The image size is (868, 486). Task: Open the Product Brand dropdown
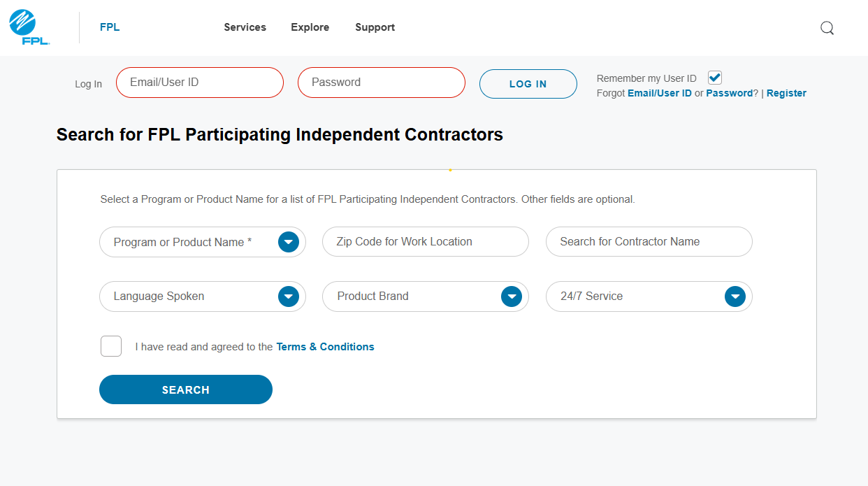(x=426, y=296)
